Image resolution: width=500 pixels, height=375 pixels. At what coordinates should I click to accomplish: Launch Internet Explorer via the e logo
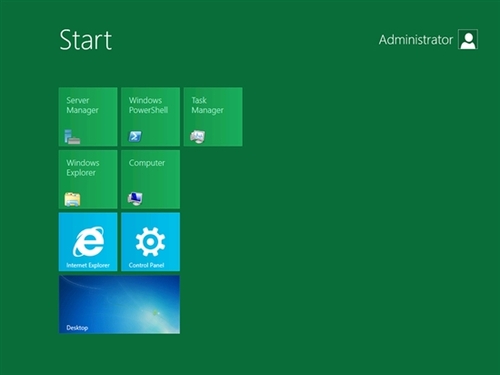(88, 241)
